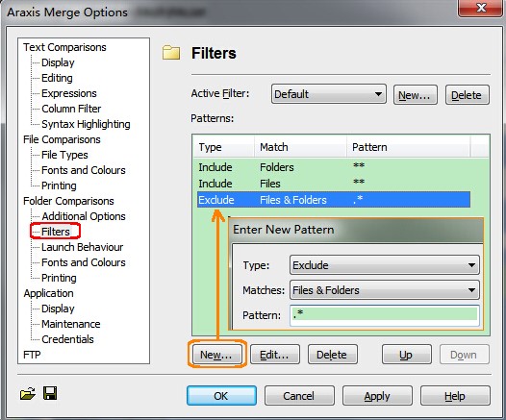Viewport: 506px width, 420px height.
Task: Click the yellow Filters folder icon
Action: (x=171, y=53)
